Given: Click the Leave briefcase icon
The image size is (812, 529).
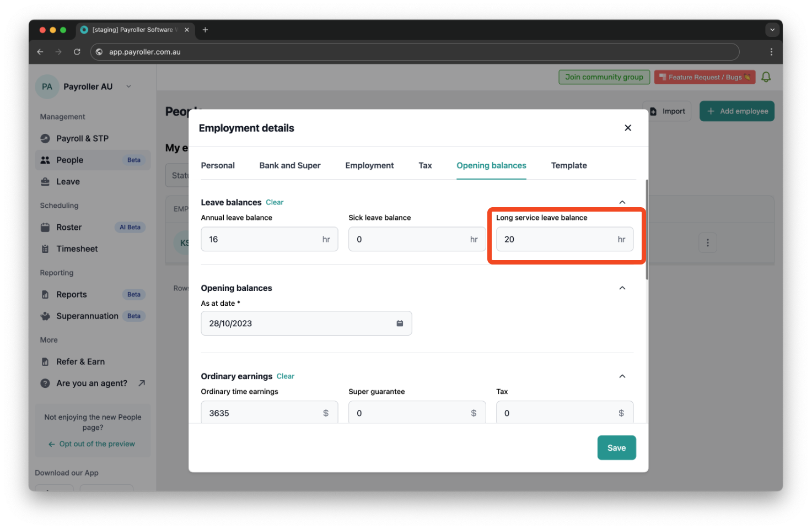Looking at the screenshot, I should 46,181.
